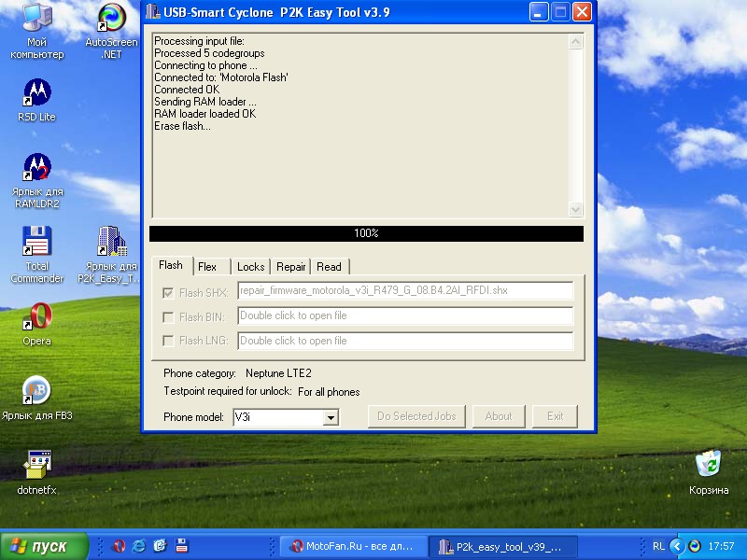747x560 pixels.
Task: Click the tray icon next to the clock
Action: point(695,546)
